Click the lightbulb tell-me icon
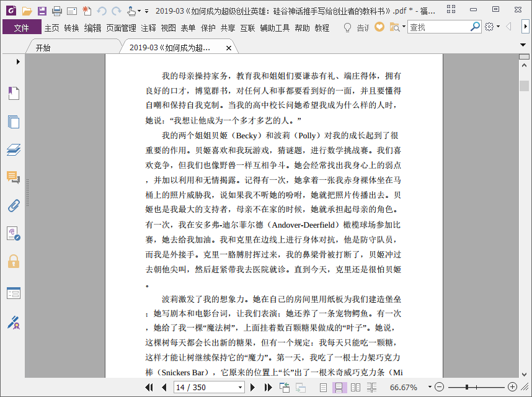532x397 pixels. (347, 27)
